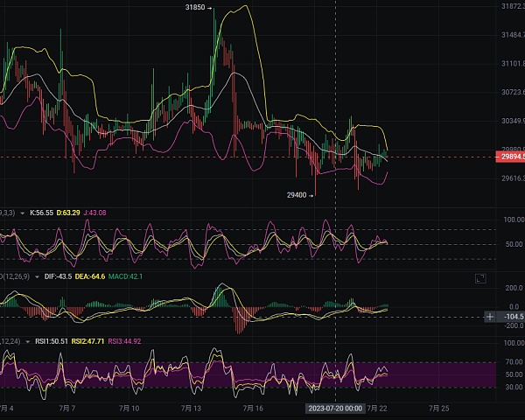Image resolution: width=525 pixels, height=420 pixels.
Task: Click the RSI2:47.71 yellow label
Action: pyautogui.click(x=87, y=341)
